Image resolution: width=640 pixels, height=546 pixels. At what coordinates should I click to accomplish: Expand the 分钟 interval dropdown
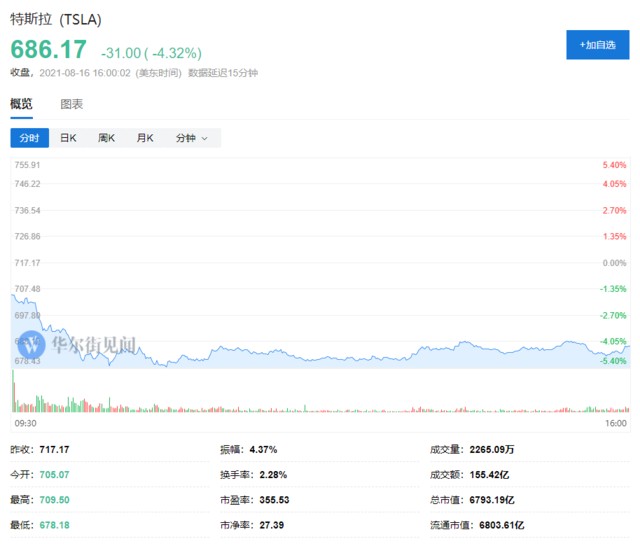pyautogui.click(x=192, y=138)
